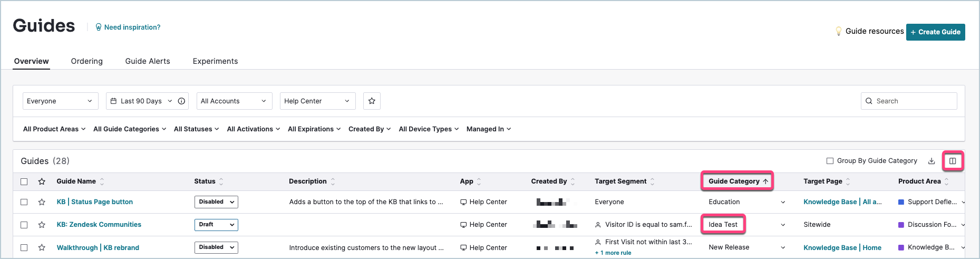Open New Release guide category dropdown arrow
This screenshot has width=980, height=259.
783,247
